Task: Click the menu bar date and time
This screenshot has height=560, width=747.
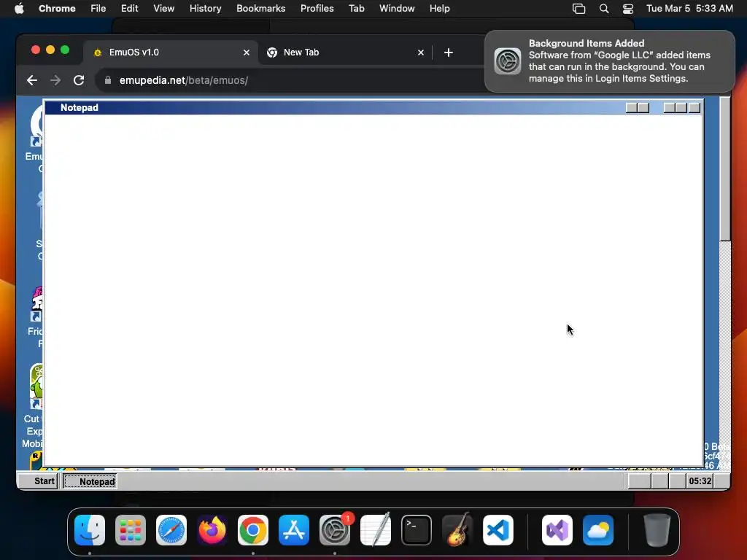Action: (x=689, y=9)
